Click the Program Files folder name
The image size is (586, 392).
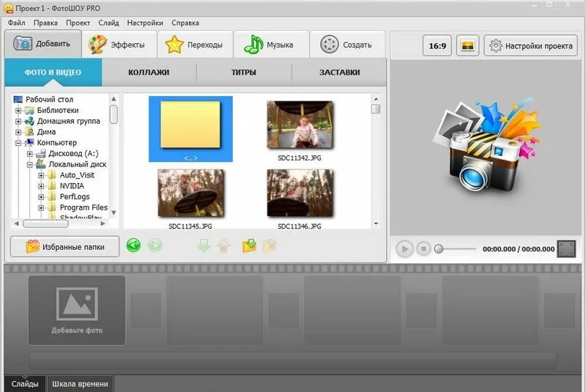(x=84, y=207)
